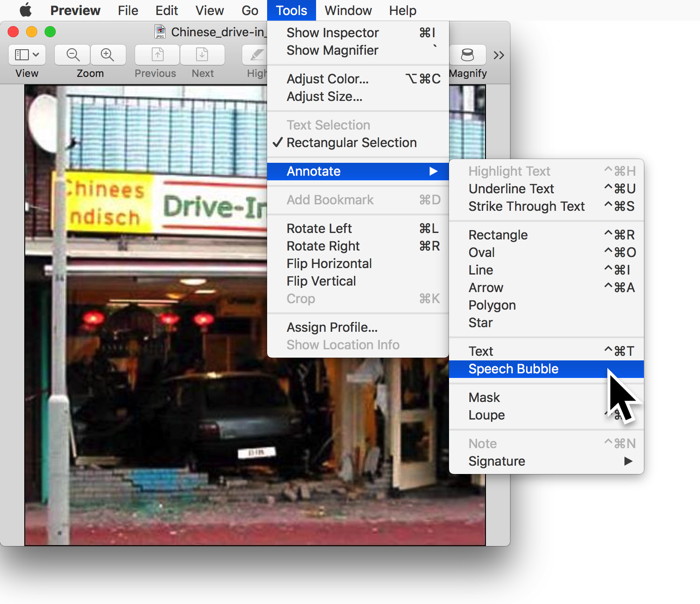
Task: Select the Text annotation item
Action: tap(546, 351)
